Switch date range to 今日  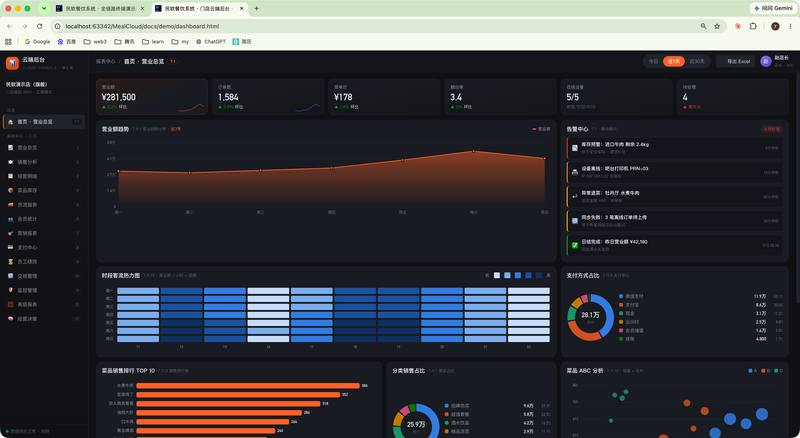(x=653, y=61)
